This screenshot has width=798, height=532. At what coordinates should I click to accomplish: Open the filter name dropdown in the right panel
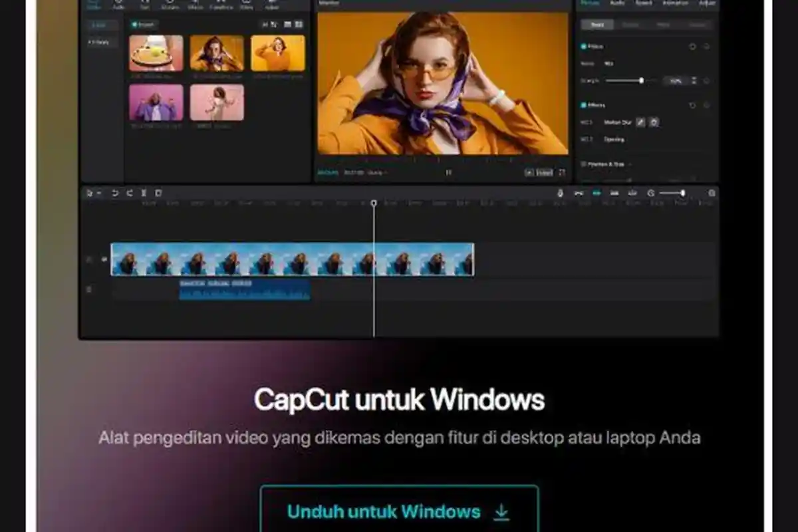pos(610,64)
